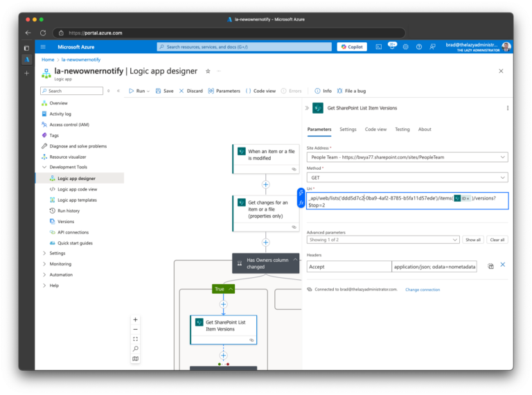The height and width of the screenshot is (395, 532).
Task: Open the notifications bell icon
Action: tap(392, 47)
